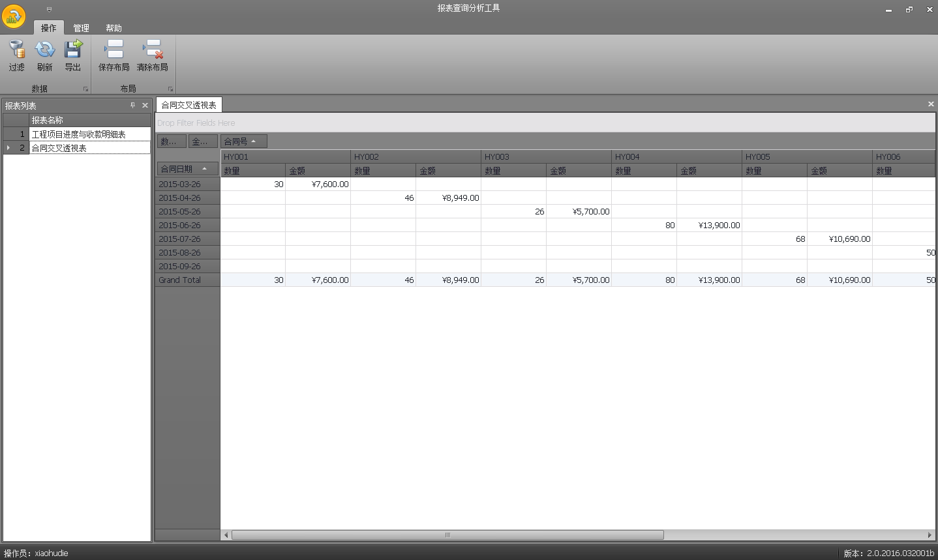Sort by the 合同号 column field

point(243,141)
